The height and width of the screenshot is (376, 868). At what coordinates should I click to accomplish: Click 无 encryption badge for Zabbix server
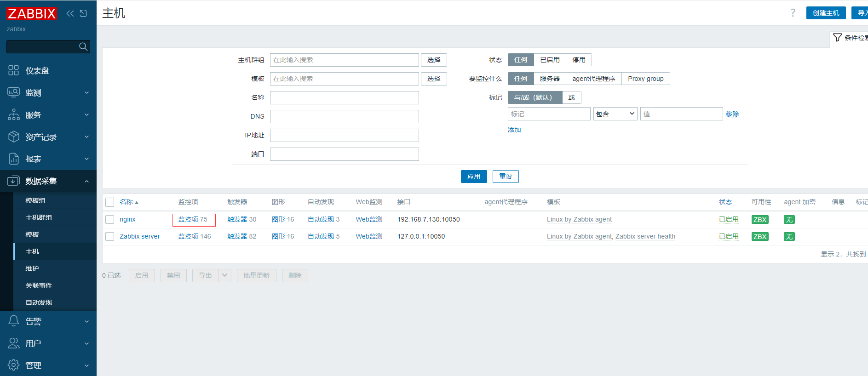(789, 237)
